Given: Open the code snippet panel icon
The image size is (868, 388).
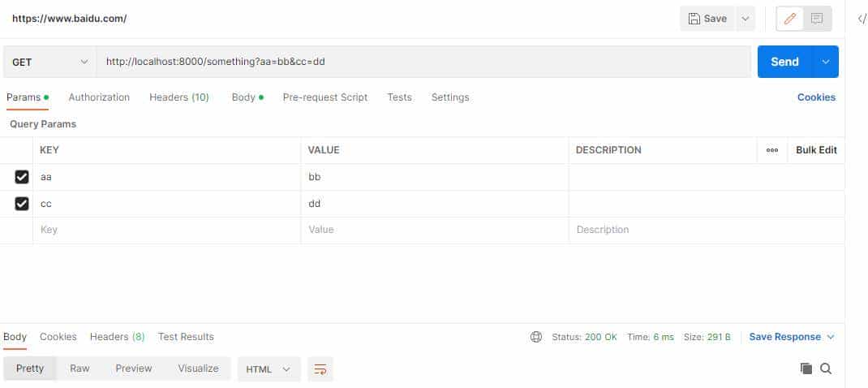Looking at the screenshot, I should point(862,19).
